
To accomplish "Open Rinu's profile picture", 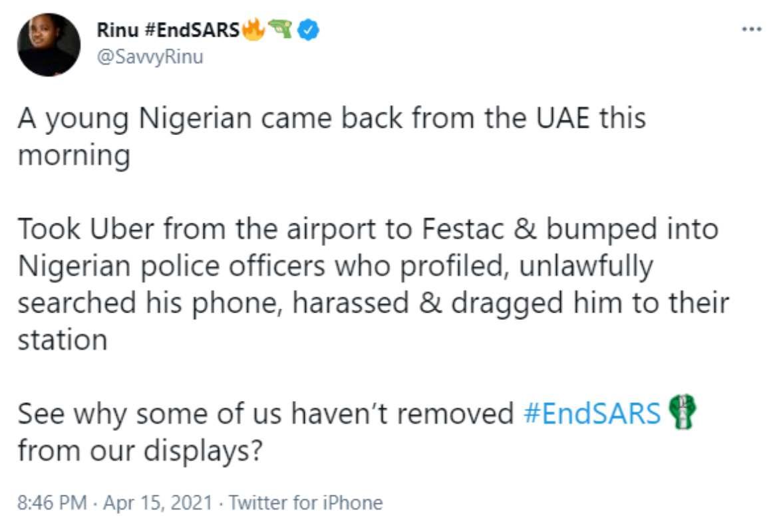I will click(49, 45).
